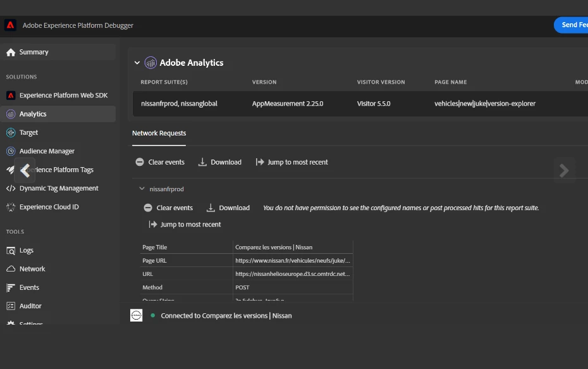Click the Analytics sidebar icon

[x=11, y=114]
